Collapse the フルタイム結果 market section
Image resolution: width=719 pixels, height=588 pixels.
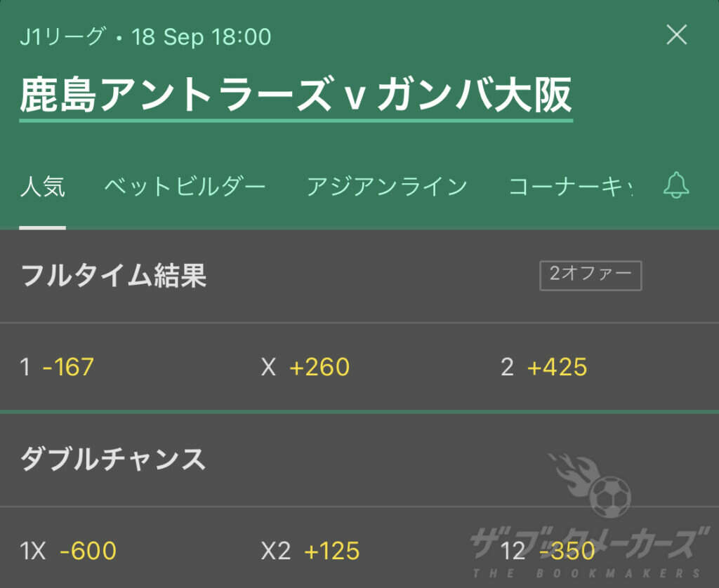click(x=112, y=275)
